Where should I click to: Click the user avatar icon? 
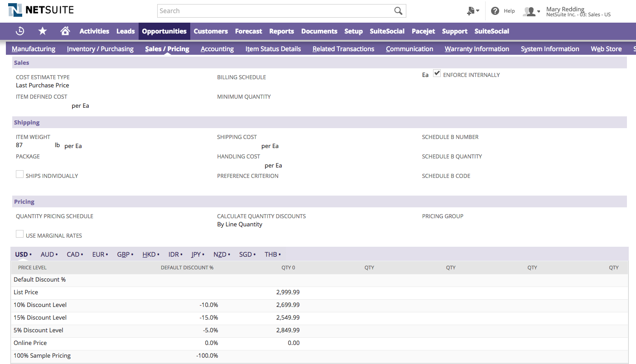coord(528,11)
